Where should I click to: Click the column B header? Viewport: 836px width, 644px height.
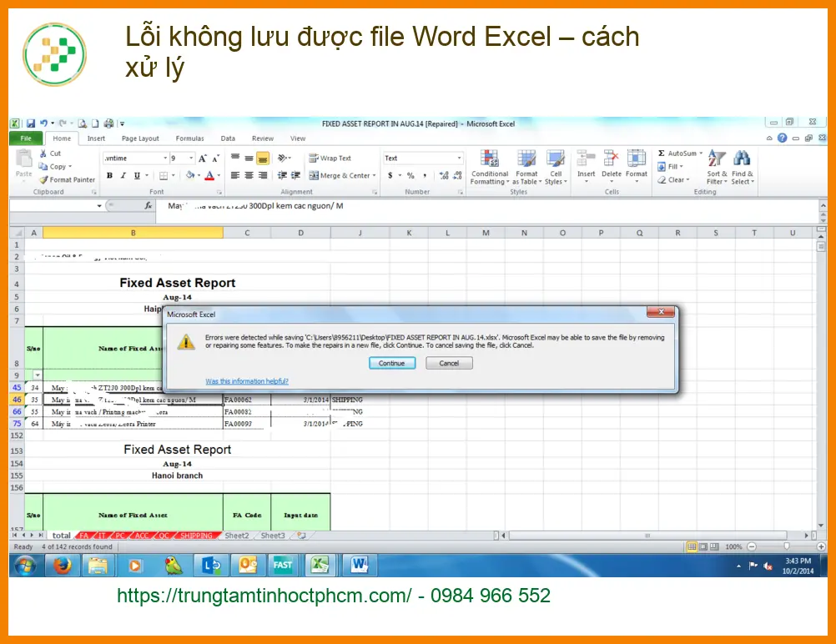tap(133, 233)
